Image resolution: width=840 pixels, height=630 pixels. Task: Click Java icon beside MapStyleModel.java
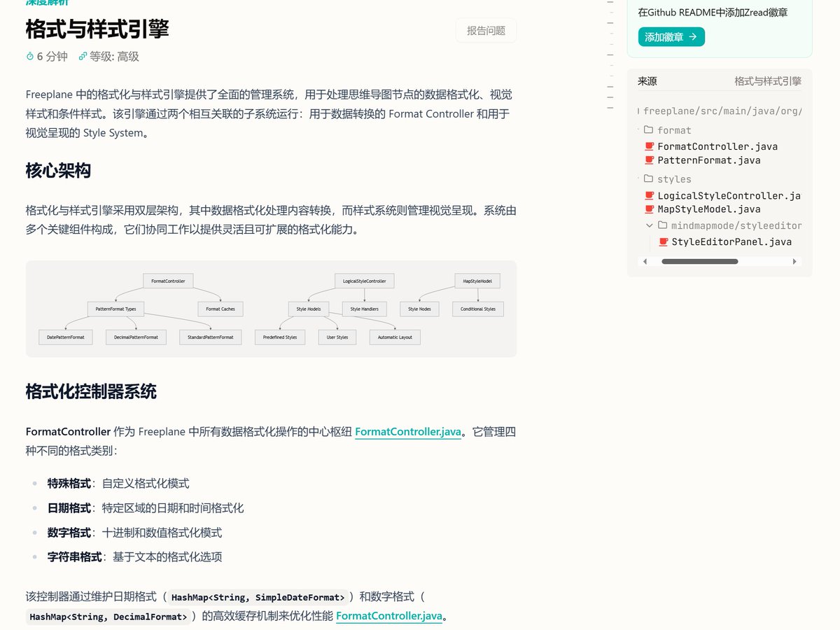pyautogui.click(x=649, y=209)
